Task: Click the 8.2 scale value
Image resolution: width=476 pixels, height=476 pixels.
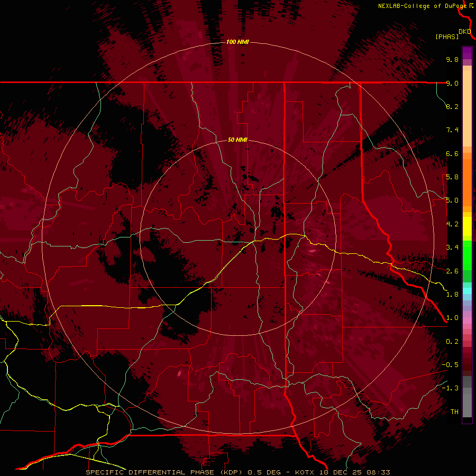Action: tap(452, 106)
